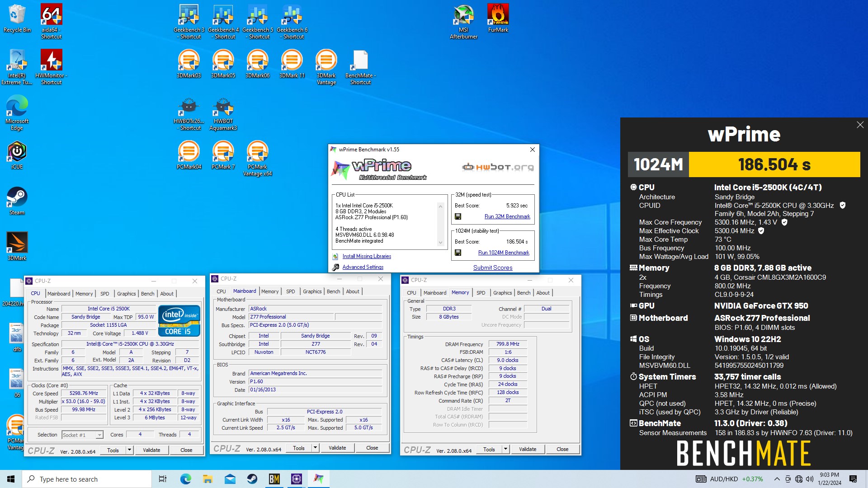The image size is (868, 488).
Task: Open the notification center icon
Action: click(x=853, y=479)
